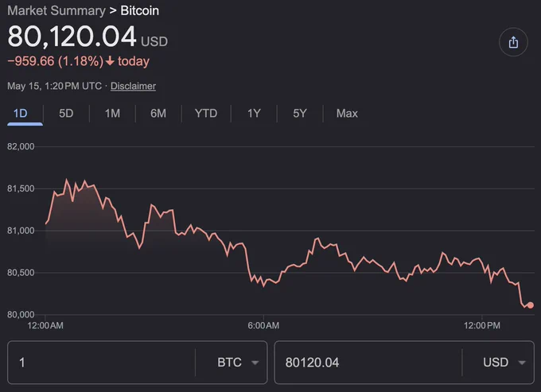
Task: Select the Max range tab
Action: pos(347,114)
